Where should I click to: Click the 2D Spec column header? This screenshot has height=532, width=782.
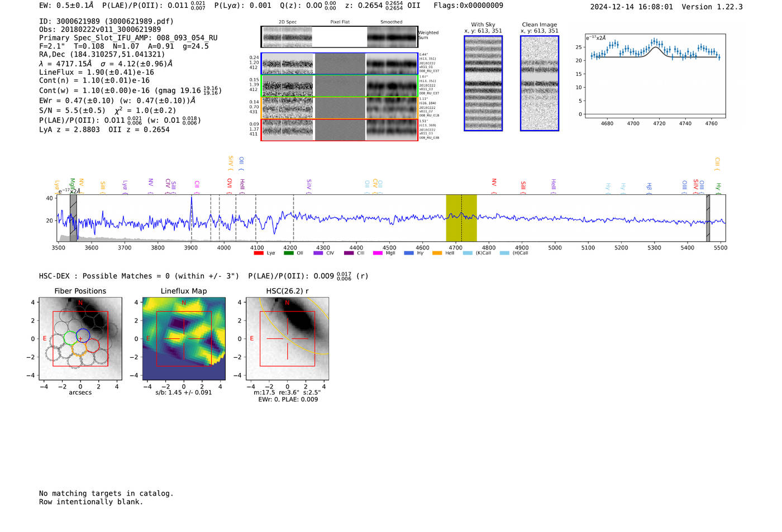(288, 22)
